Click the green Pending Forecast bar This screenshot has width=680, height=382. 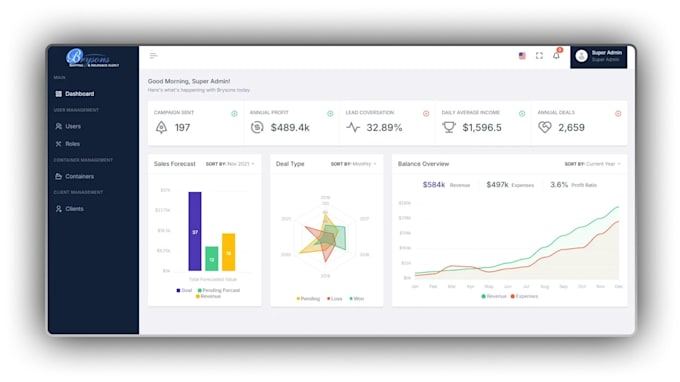tap(212, 258)
